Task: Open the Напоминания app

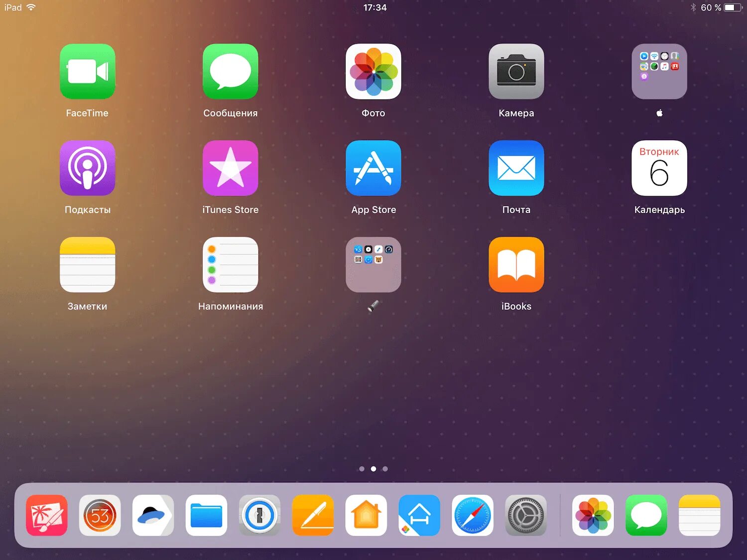Action: click(231, 264)
